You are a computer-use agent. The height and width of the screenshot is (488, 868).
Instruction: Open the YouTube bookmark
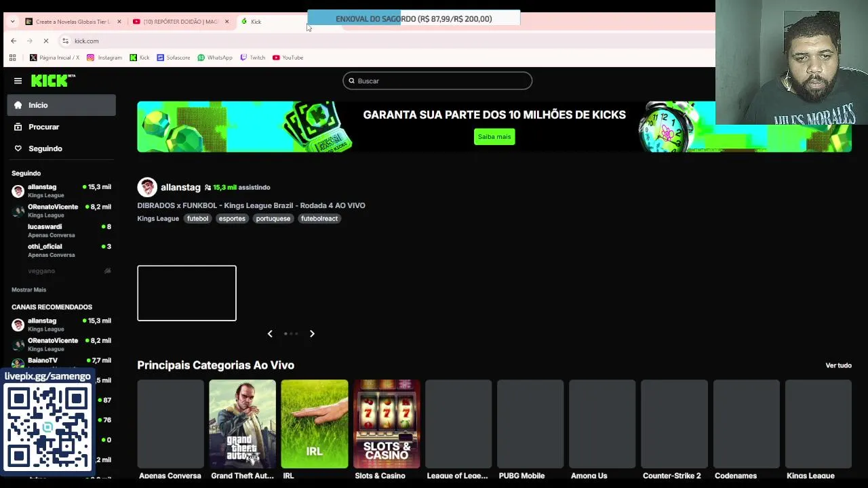pyautogui.click(x=288, y=58)
